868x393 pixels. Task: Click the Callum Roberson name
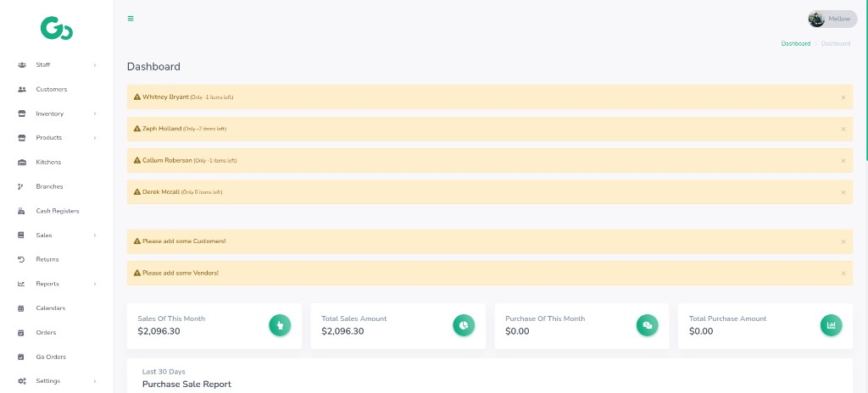pos(167,160)
